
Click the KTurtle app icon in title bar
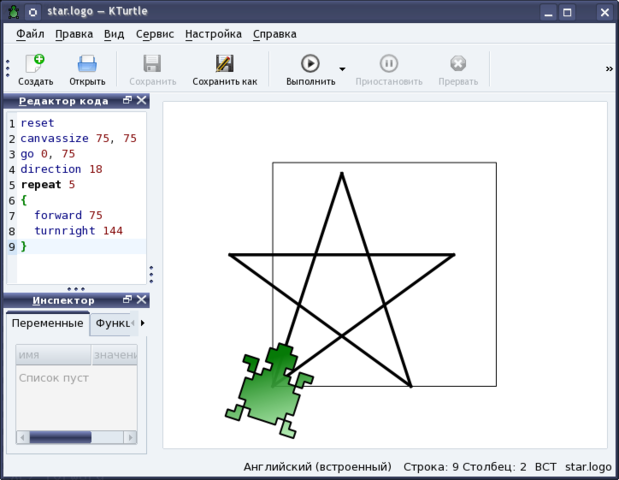click(x=13, y=12)
